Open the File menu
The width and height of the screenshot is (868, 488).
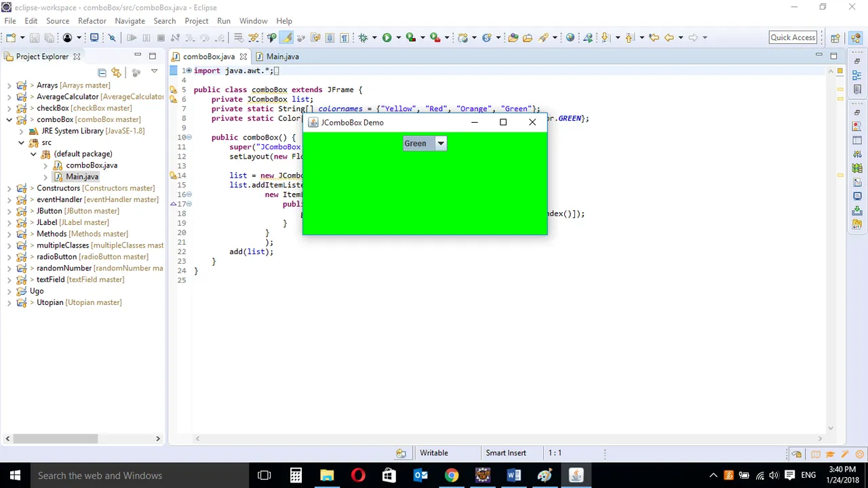click(10, 21)
